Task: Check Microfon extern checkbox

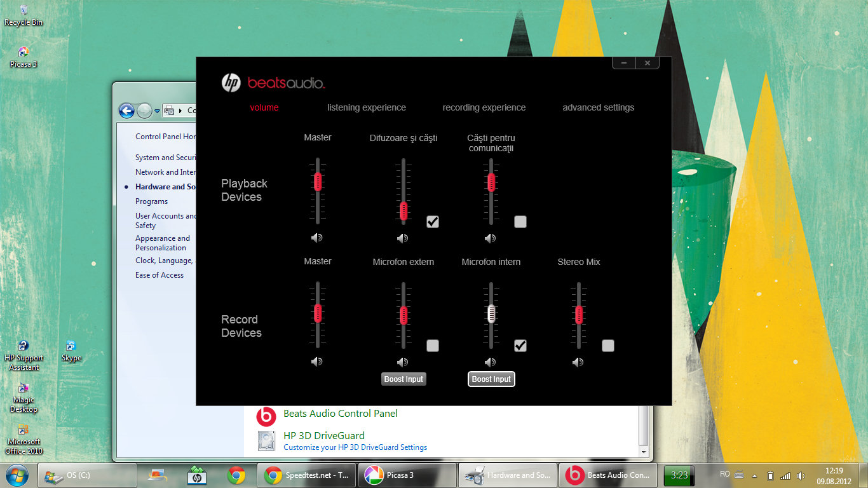Action: point(433,345)
